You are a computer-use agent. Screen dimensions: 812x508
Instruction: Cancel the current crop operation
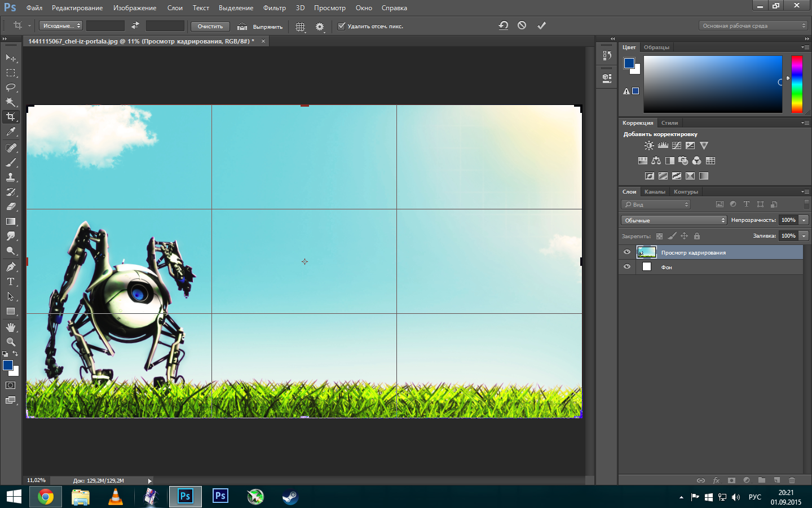pyautogui.click(x=522, y=25)
